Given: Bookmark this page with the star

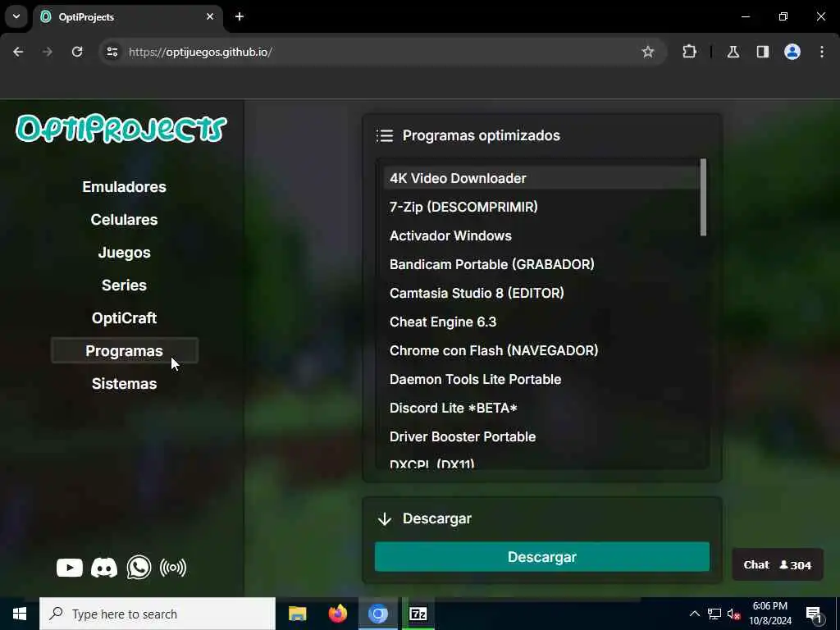Looking at the screenshot, I should coord(648,52).
